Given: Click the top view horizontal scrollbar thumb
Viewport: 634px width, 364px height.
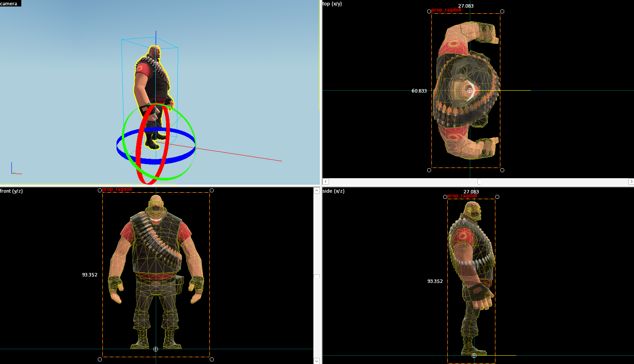Looking at the screenshot, I should coord(479,182).
